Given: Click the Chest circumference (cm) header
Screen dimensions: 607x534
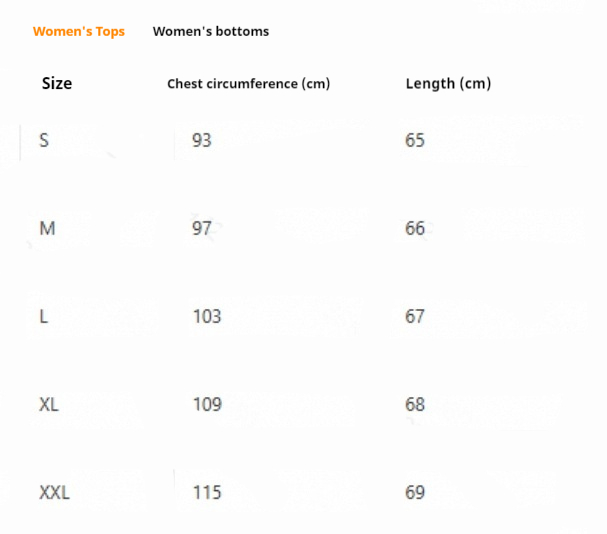Looking at the screenshot, I should coord(248,84).
